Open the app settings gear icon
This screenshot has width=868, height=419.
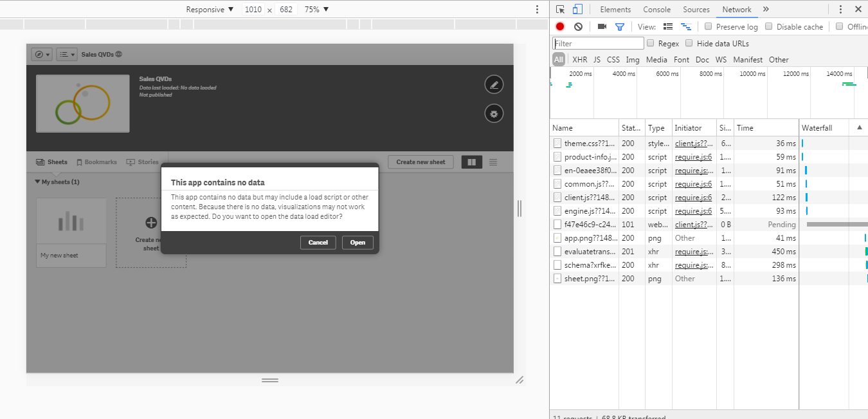[493, 113]
